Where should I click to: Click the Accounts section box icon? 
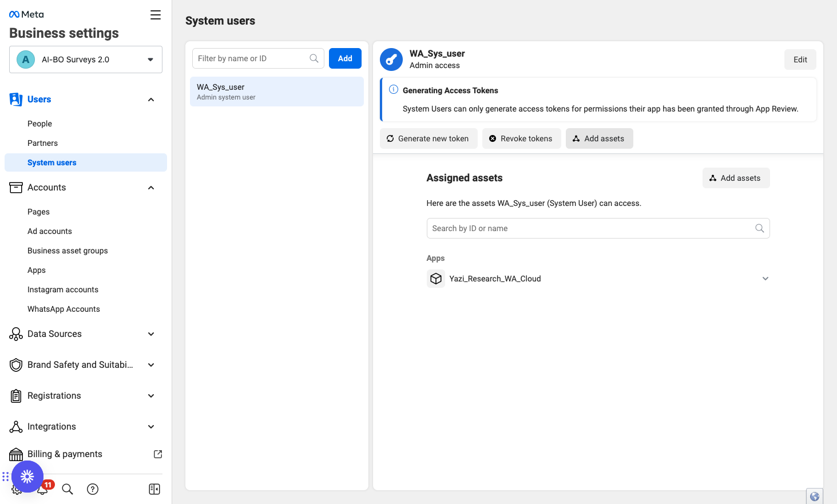coord(16,188)
